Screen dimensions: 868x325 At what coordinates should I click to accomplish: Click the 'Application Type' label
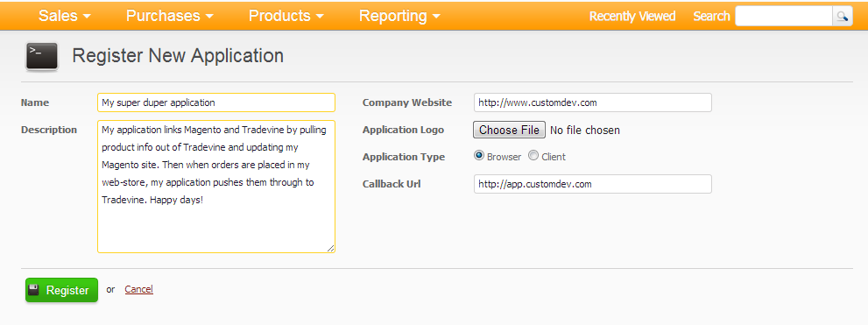404,157
